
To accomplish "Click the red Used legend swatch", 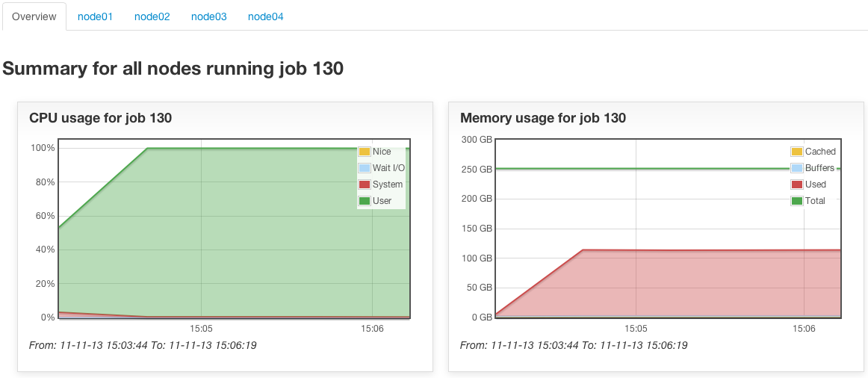I will tap(796, 185).
